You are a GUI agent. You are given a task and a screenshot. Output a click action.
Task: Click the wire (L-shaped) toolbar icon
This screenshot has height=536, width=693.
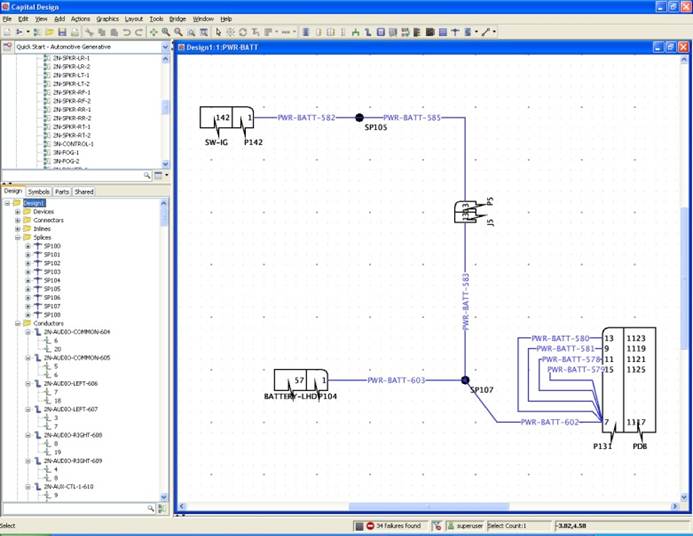point(368,32)
